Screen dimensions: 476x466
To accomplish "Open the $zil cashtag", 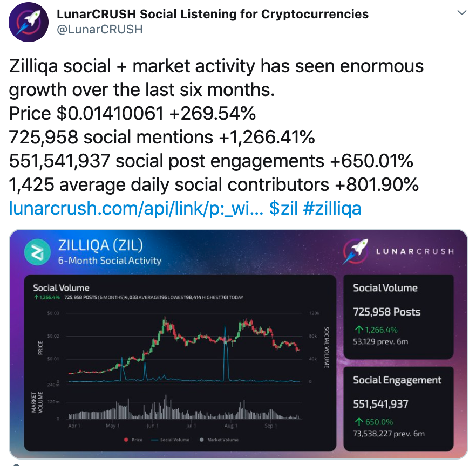I will [283, 208].
